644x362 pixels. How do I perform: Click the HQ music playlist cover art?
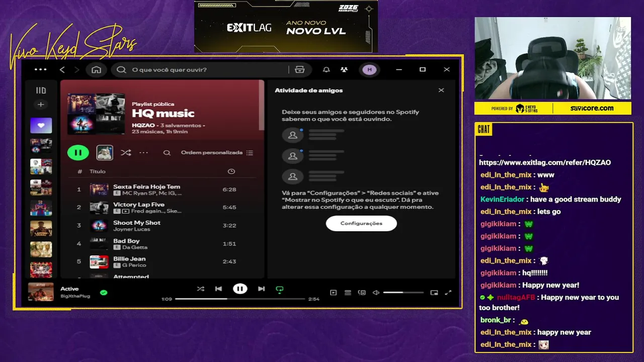pyautogui.click(x=96, y=113)
